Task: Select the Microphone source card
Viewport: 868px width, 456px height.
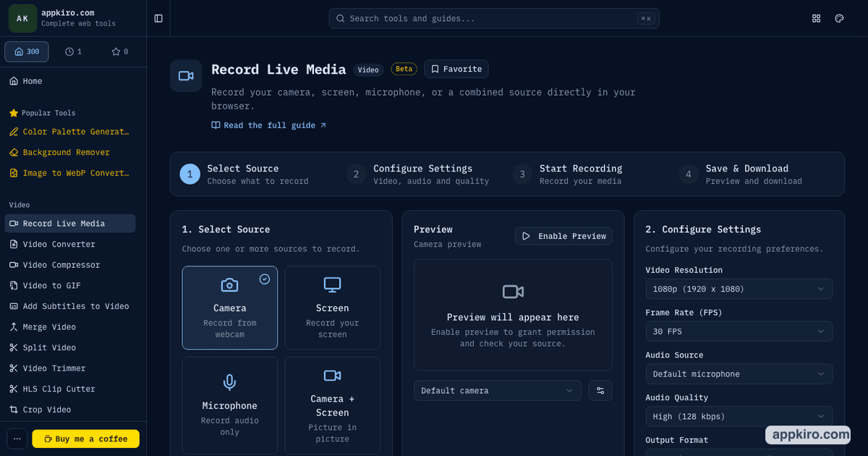Action: 230,405
